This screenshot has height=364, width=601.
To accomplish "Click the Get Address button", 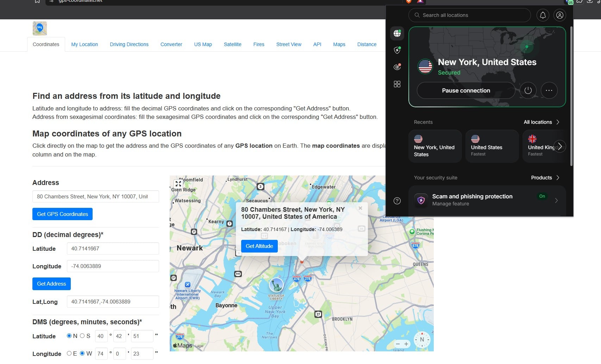I will (51, 284).
